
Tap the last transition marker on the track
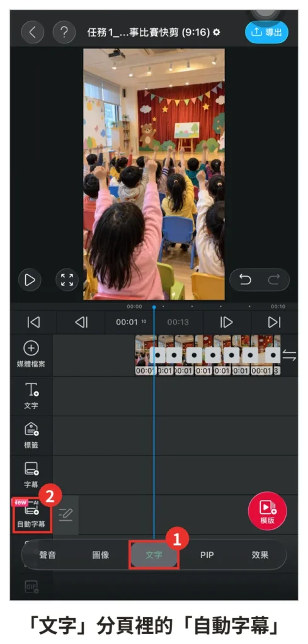(x=273, y=355)
